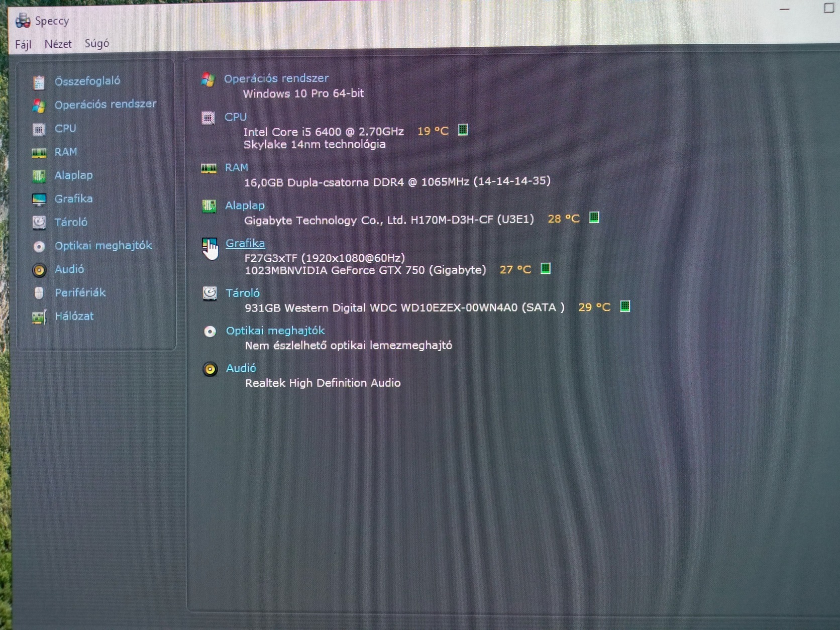The height and width of the screenshot is (630, 840).
Task: Click the Grafika monitor icon in sidebar
Action: coord(39,199)
